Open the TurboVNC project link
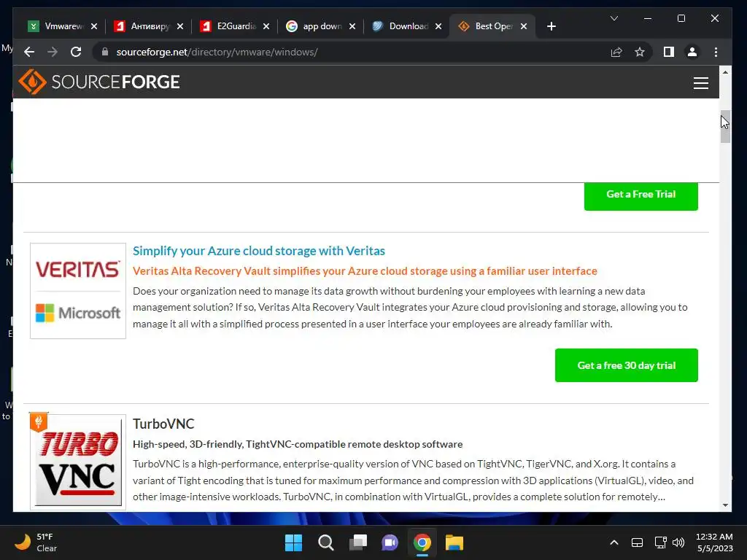 pos(163,424)
